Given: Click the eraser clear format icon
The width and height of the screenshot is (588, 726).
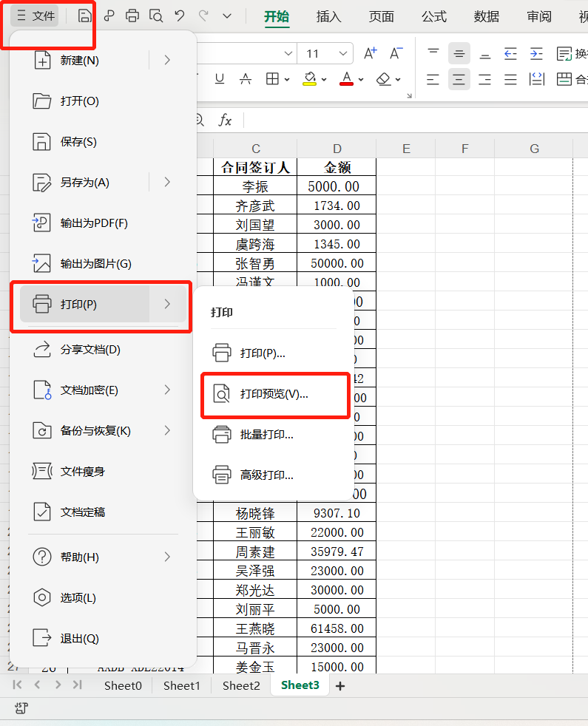Looking at the screenshot, I should coord(384,79).
